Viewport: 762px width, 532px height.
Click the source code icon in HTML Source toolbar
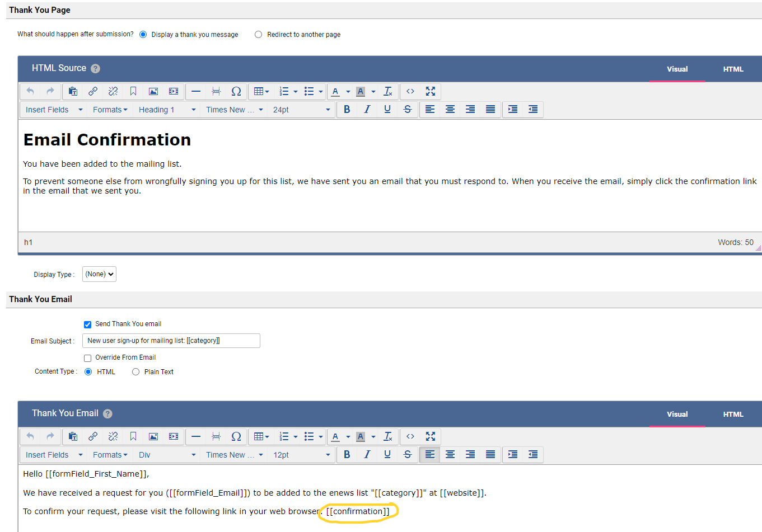click(410, 91)
